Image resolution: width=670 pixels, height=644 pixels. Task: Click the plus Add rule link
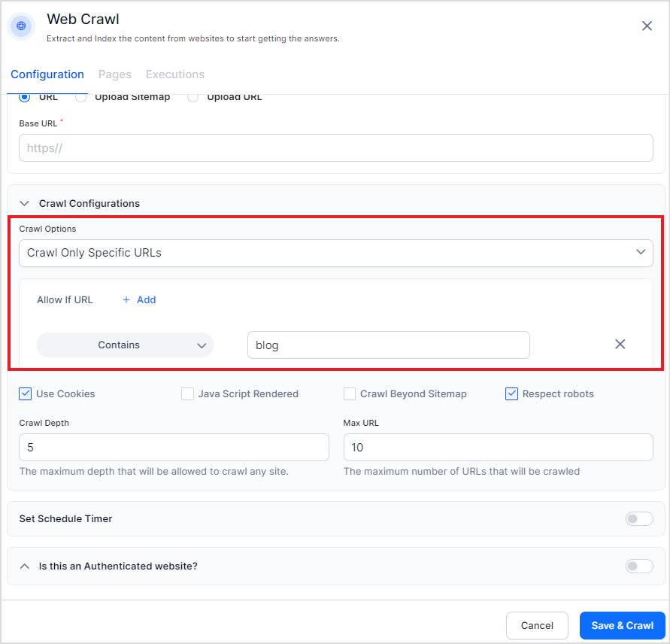139,299
